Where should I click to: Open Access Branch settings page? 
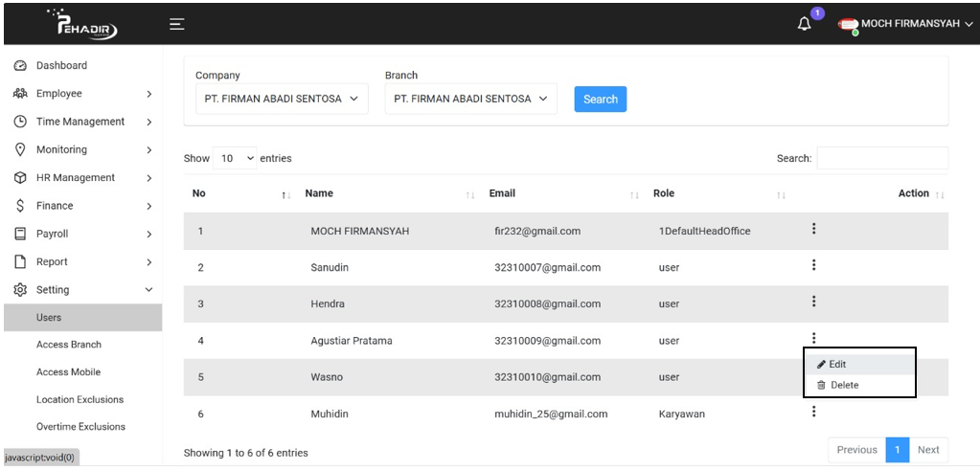pyautogui.click(x=69, y=345)
